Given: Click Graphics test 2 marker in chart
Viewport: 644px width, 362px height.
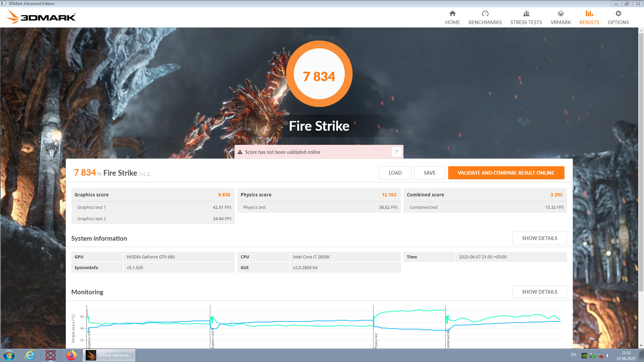Looking at the screenshot, I should pyautogui.click(x=213, y=339).
